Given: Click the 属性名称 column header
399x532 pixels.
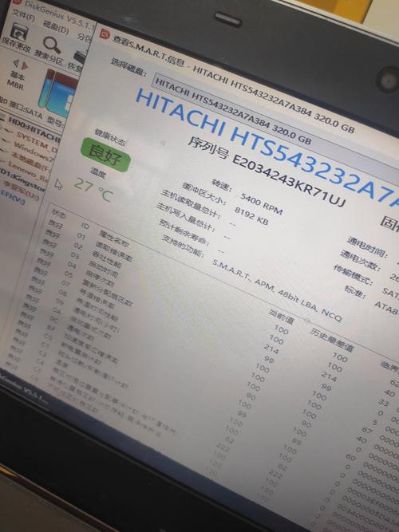Looking at the screenshot, I should click(113, 238).
